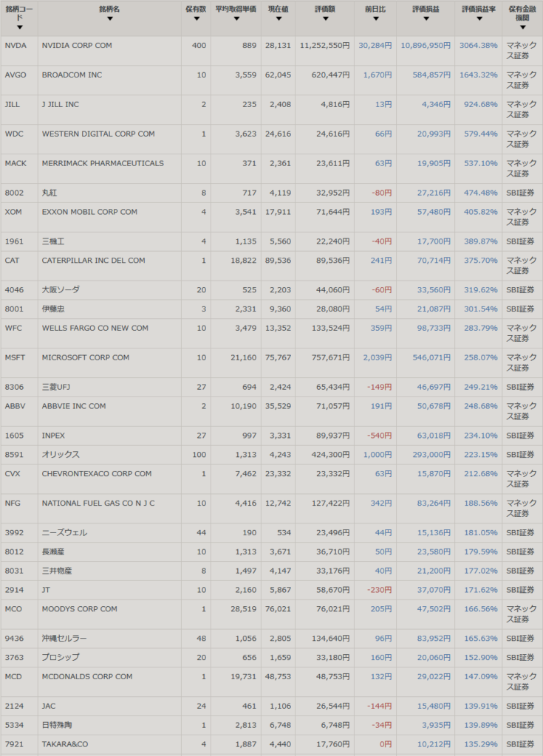The width and height of the screenshot is (543, 756).
Task: Click the MCDONALDS CORP COM name
Action: point(87,676)
